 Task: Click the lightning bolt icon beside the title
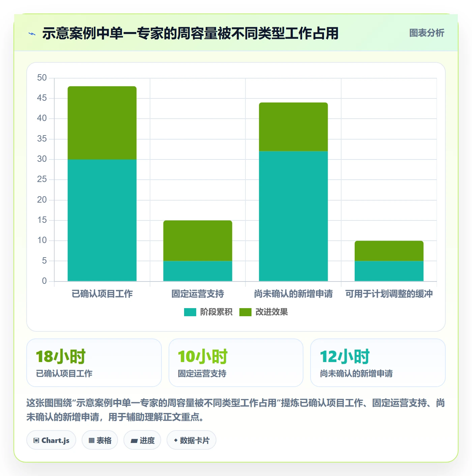pyautogui.click(x=32, y=34)
